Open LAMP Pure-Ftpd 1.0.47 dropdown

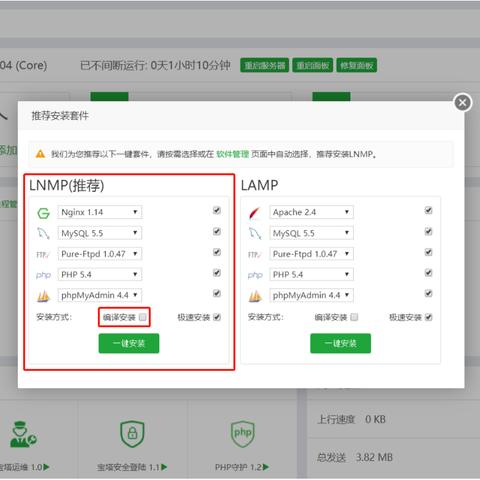(x=311, y=254)
